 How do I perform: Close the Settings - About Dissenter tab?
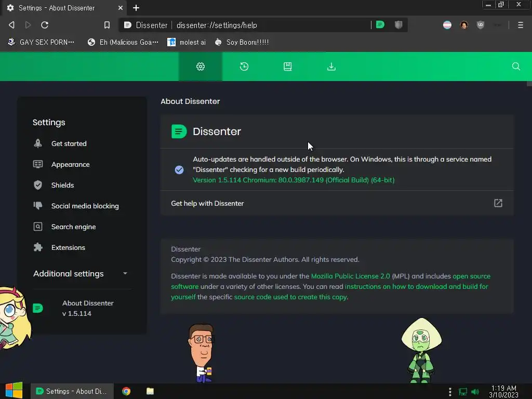coord(121,8)
